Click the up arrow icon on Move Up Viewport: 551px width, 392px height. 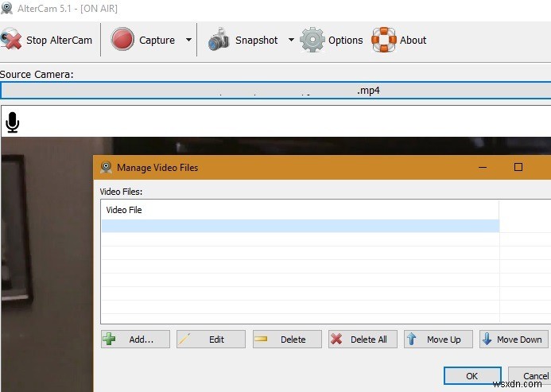click(412, 340)
